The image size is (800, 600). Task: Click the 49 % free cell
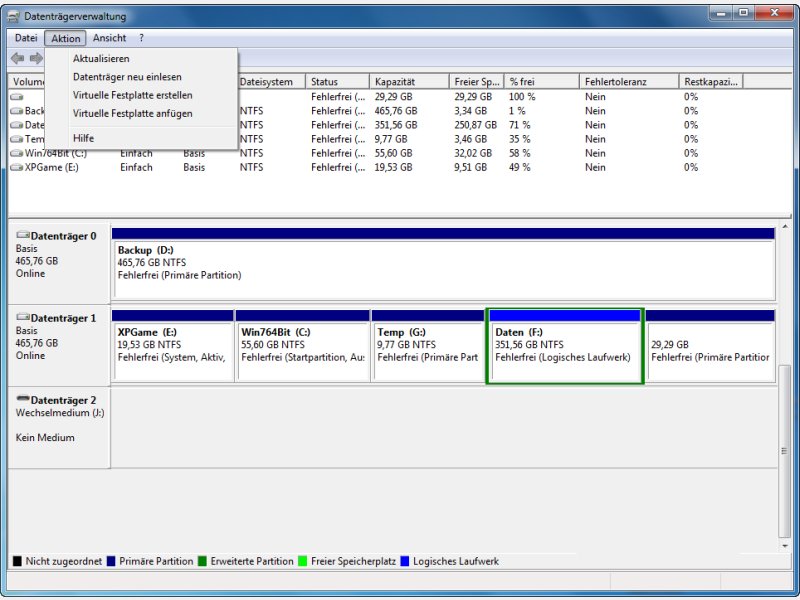(x=519, y=167)
